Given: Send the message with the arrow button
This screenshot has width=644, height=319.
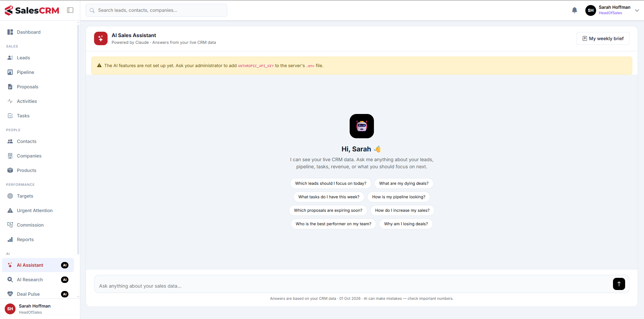Looking at the screenshot, I should (x=619, y=284).
